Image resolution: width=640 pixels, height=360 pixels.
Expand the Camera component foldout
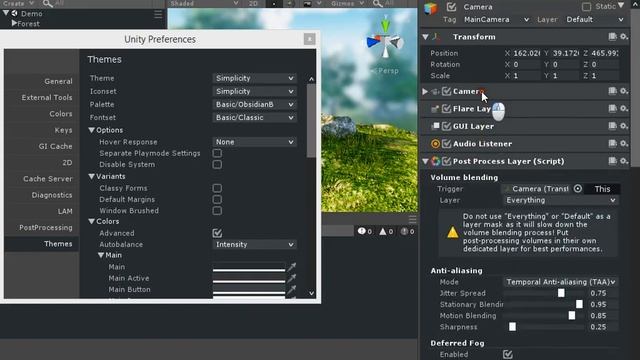coord(425,91)
